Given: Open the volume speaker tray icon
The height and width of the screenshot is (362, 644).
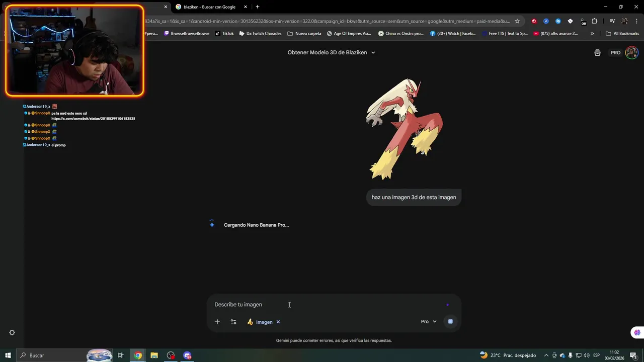Looking at the screenshot, I should pyautogui.click(x=586, y=355).
